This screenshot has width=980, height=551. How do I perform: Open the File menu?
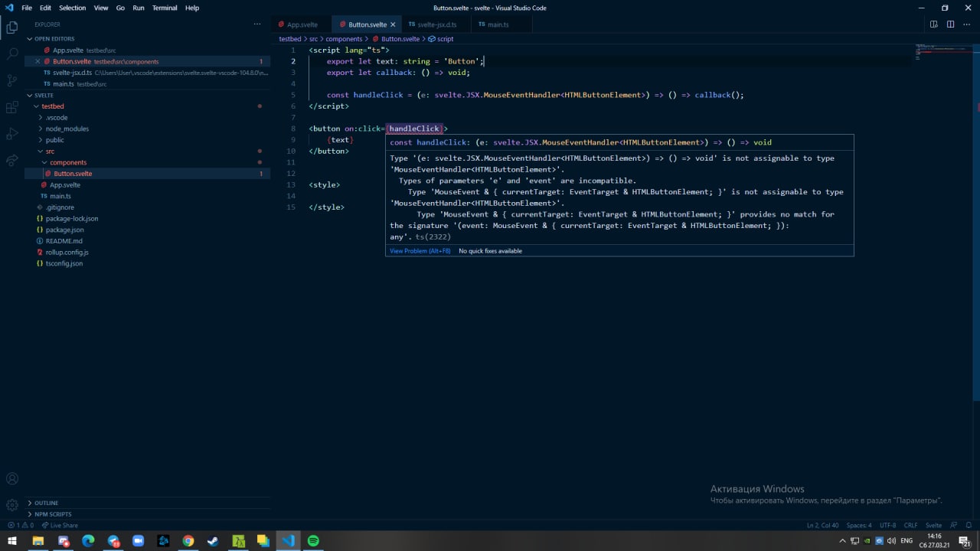click(x=27, y=8)
